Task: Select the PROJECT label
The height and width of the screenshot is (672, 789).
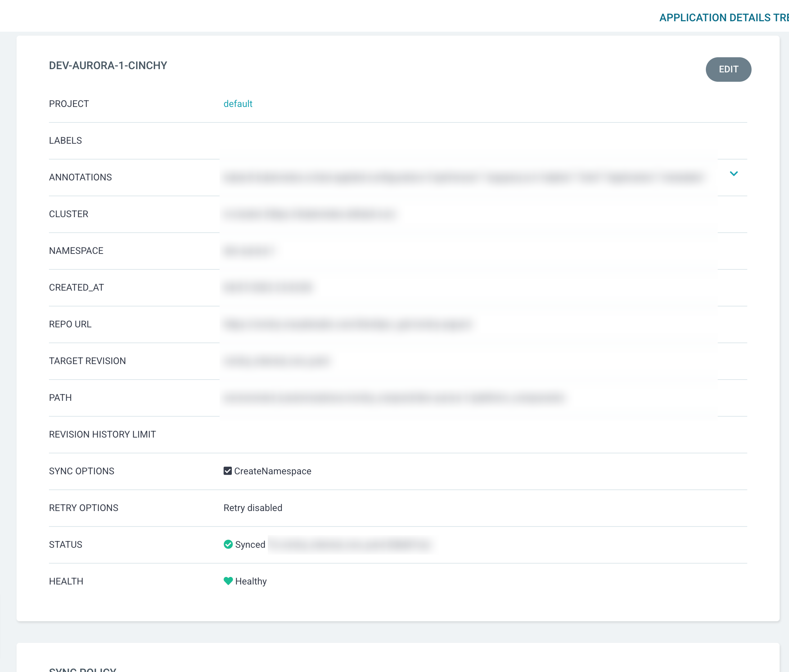Action: pyautogui.click(x=69, y=104)
